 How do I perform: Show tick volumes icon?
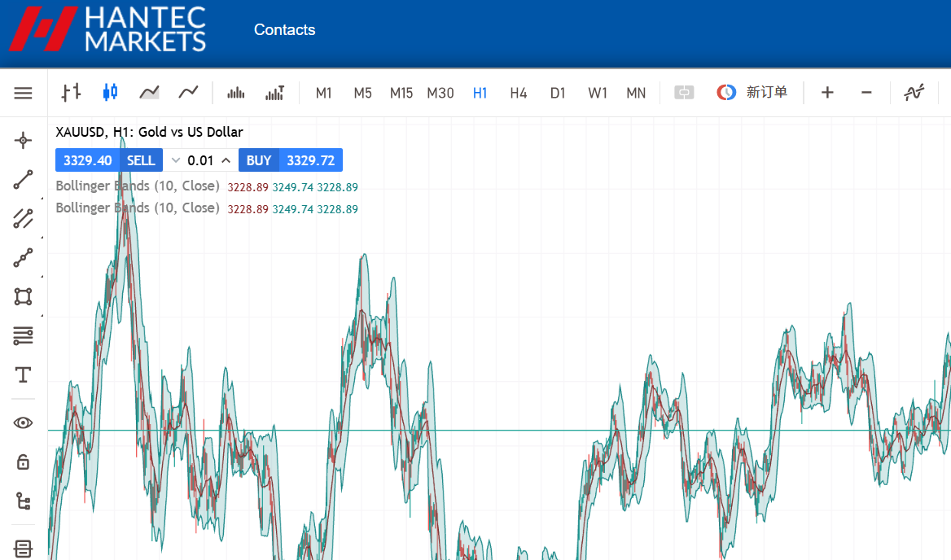236,93
